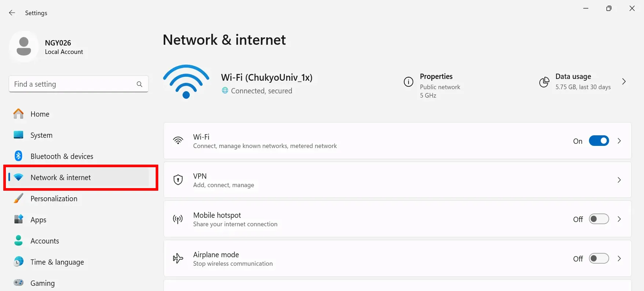Screen dimensions: 644x291
Task: Expand Wi-Fi settings chevron
Action: (619, 141)
